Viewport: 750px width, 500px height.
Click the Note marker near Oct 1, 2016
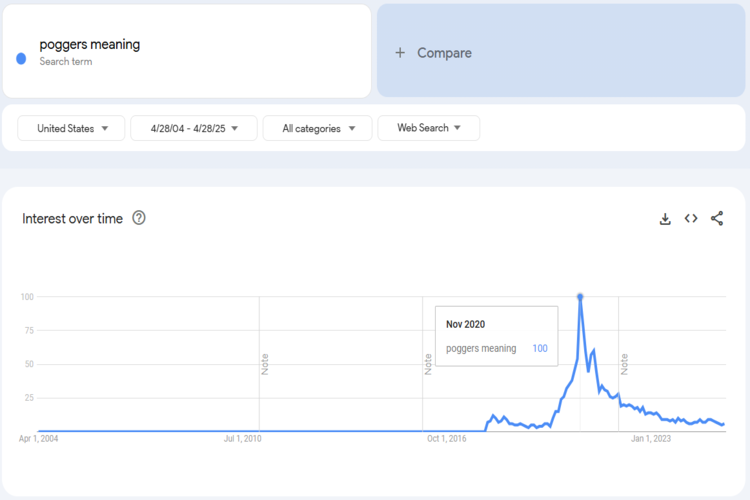pyautogui.click(x=428, y=365)
